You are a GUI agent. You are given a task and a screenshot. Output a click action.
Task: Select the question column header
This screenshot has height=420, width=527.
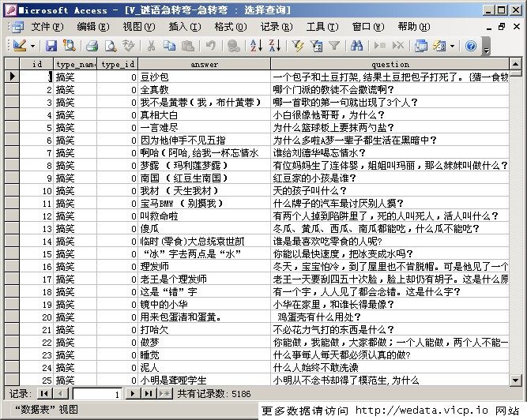390,64
